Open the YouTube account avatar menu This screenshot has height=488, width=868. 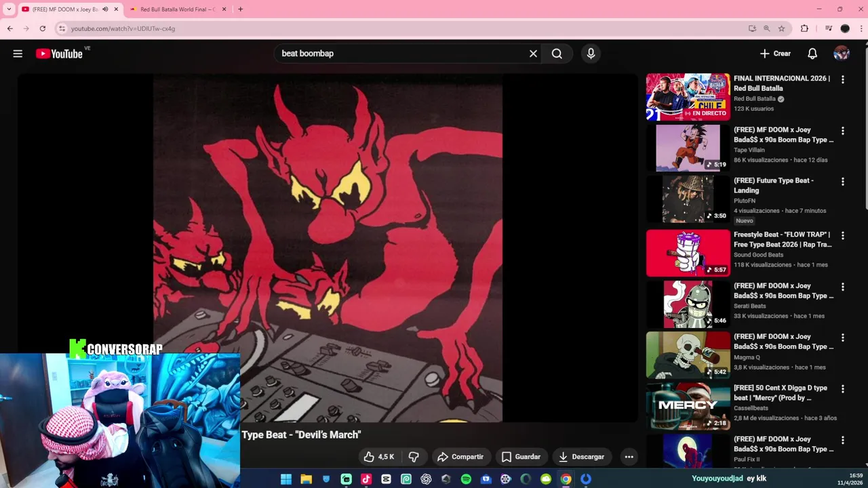842,54
